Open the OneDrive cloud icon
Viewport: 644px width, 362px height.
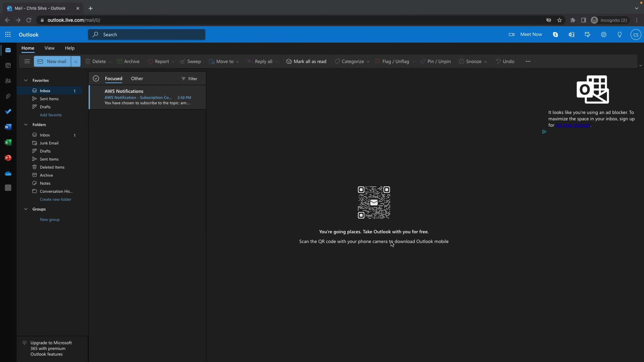[8, 173]
